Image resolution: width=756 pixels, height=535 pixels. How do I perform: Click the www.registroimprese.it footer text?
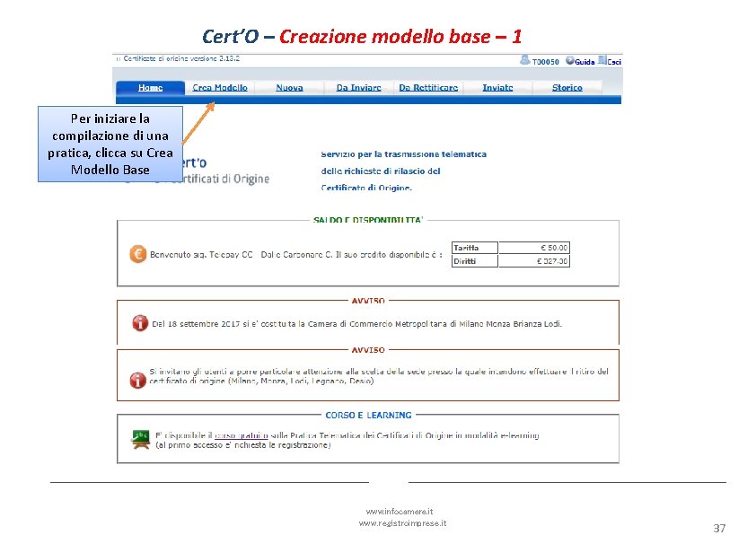tap(402, 523)
